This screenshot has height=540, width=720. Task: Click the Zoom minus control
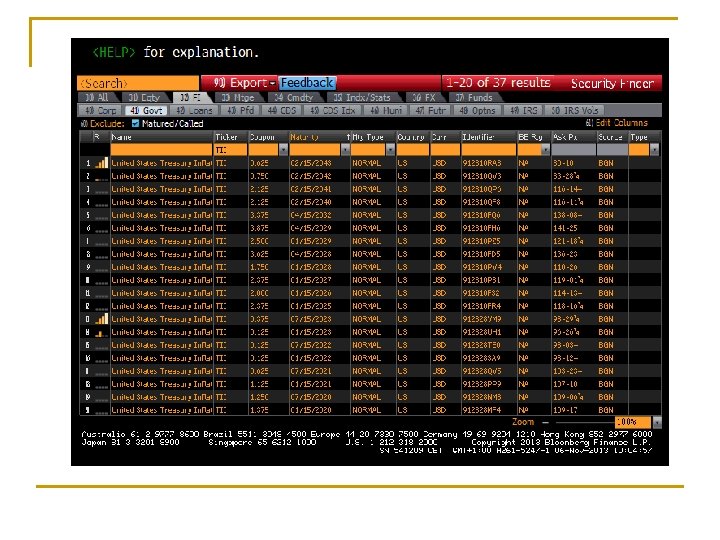click(x=546, y=422)
